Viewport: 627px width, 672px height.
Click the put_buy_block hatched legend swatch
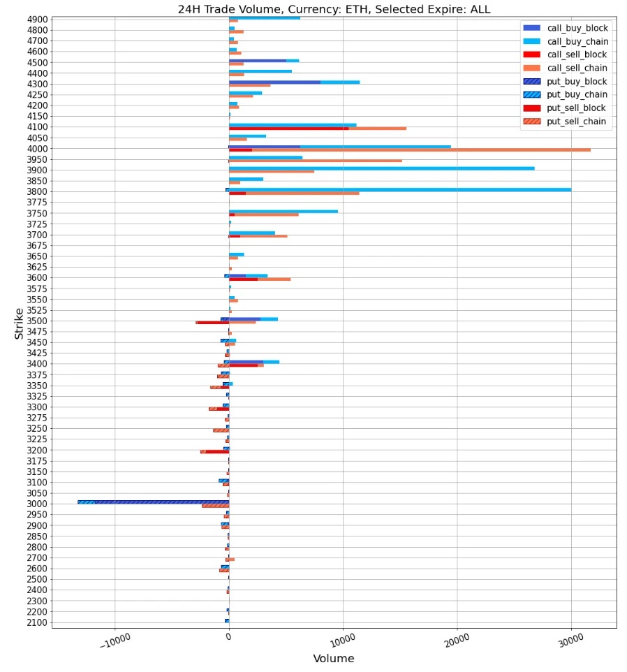click(532, 81)
